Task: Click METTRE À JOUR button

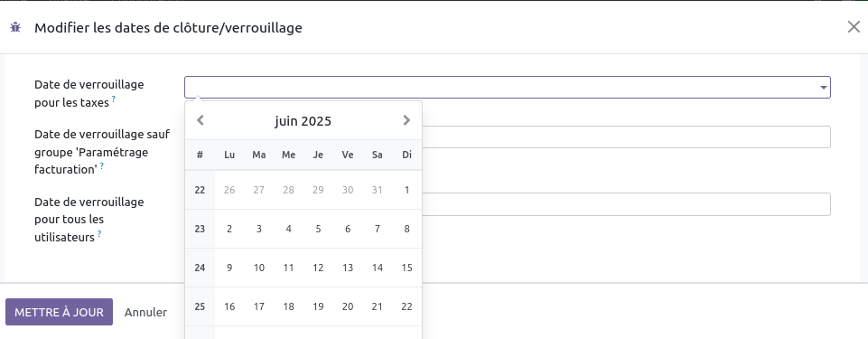Action: point(60,312)
